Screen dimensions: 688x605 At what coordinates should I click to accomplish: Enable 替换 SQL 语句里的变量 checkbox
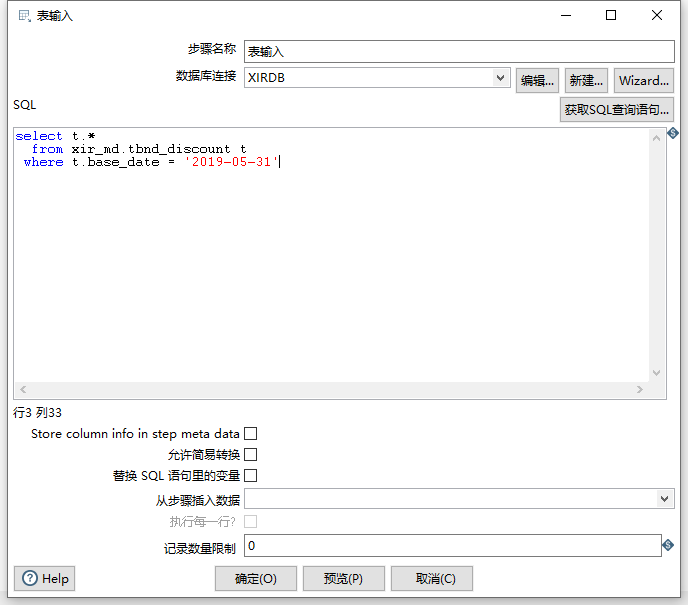[x=251, y=476]
